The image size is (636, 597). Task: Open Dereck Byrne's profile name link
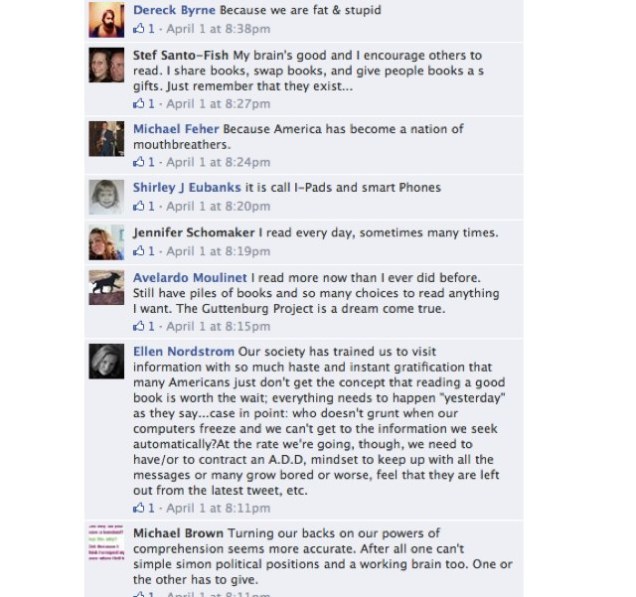174,10
